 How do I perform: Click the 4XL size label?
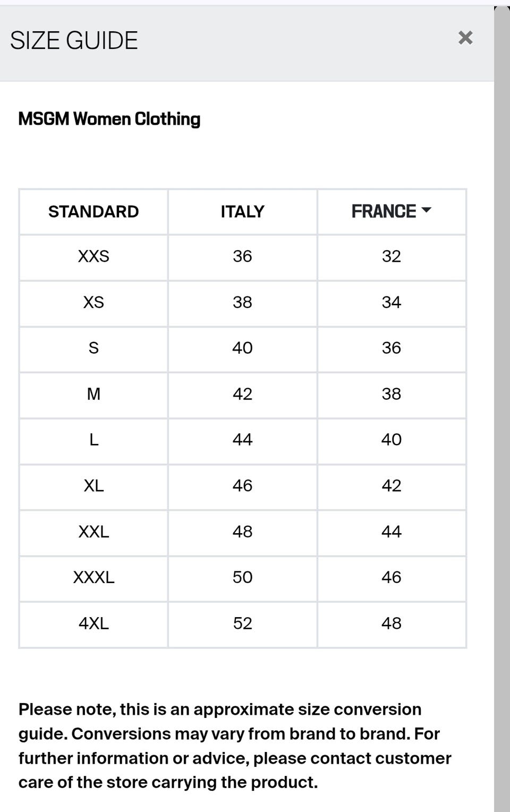(93, 623)
